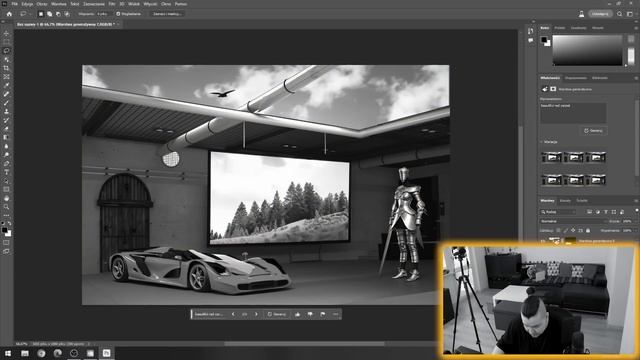Toggle lock transparent pixels icon
The height and width of the screenshot is (360, 640).
pyautogui.click(x=558, y=231)
